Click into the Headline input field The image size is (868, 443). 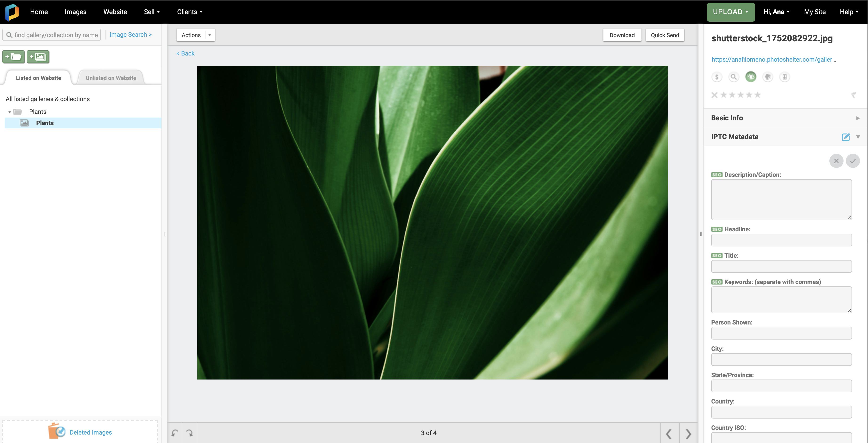point(781,240)
